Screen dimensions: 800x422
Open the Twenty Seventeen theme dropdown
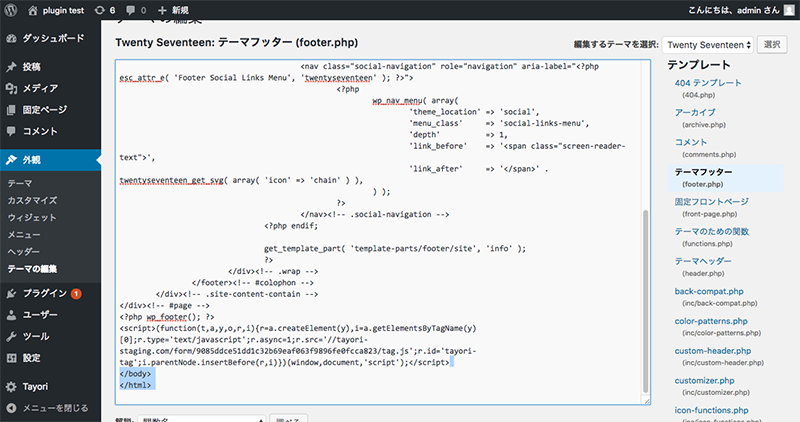(708, 45)
